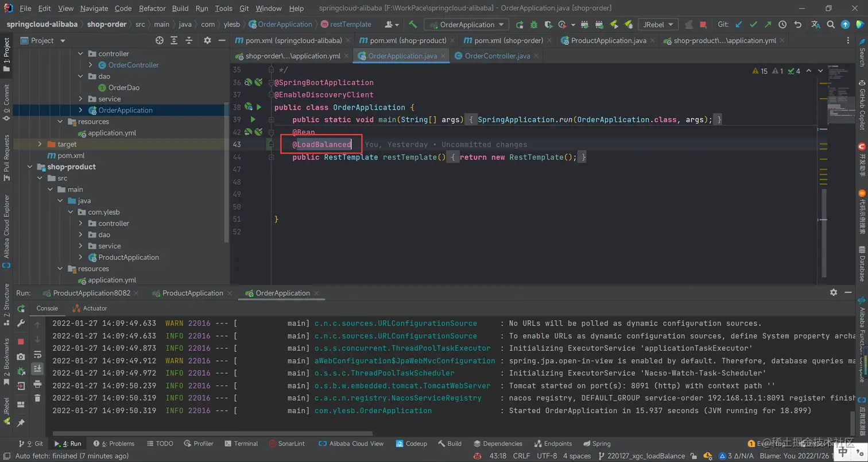Click the Project tree vertical scrollbar
The image size is (868, 462).
click(x=226, y=172)
